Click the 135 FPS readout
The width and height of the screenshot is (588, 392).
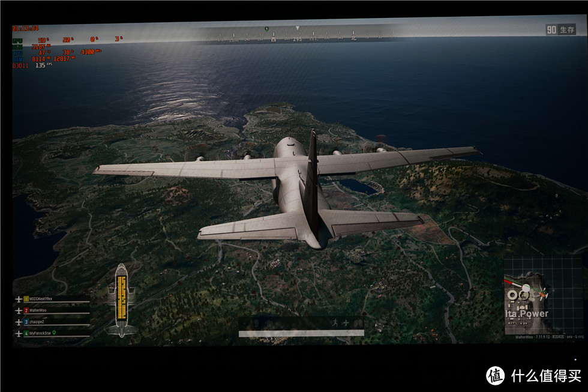43,65
